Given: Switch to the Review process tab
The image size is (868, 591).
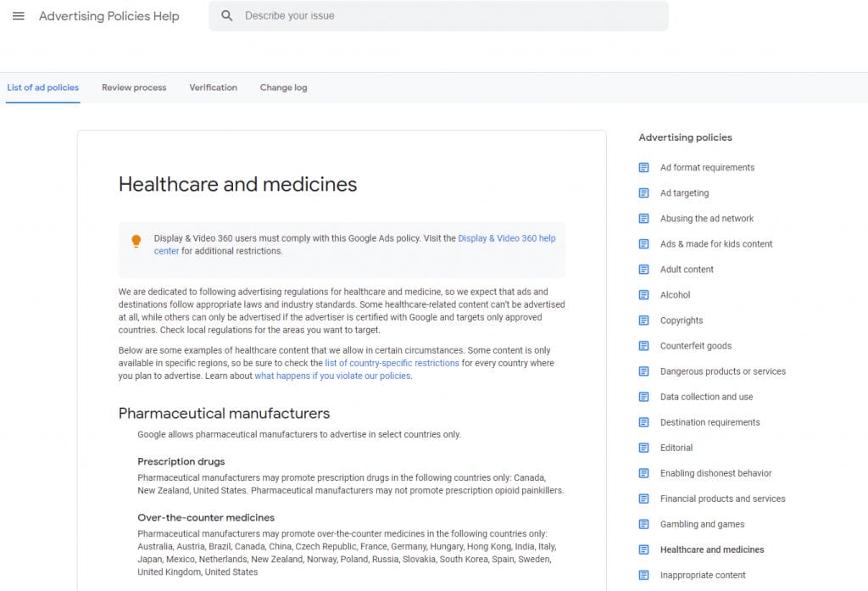Looking at the screenshot, I should click(x=133, y=87).
